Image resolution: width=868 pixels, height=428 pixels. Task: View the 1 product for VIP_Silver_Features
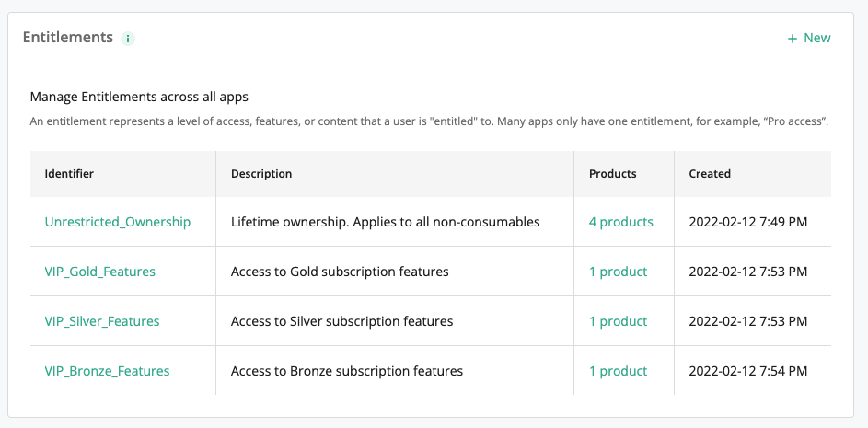619,321
